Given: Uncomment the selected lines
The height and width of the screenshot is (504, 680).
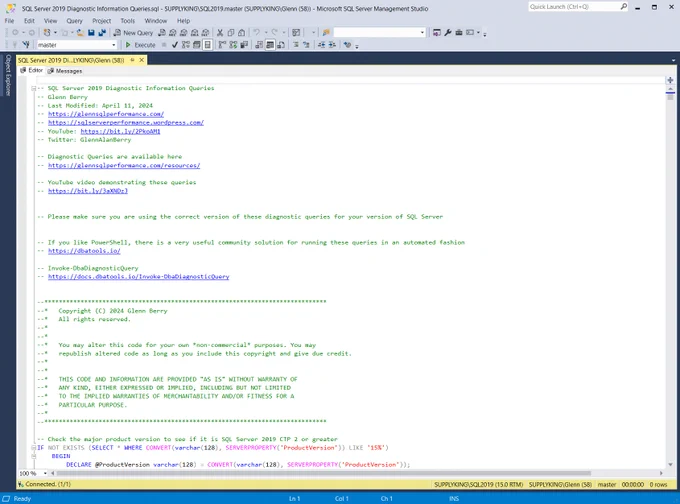Looking at the screenshot, I should 307,45.
